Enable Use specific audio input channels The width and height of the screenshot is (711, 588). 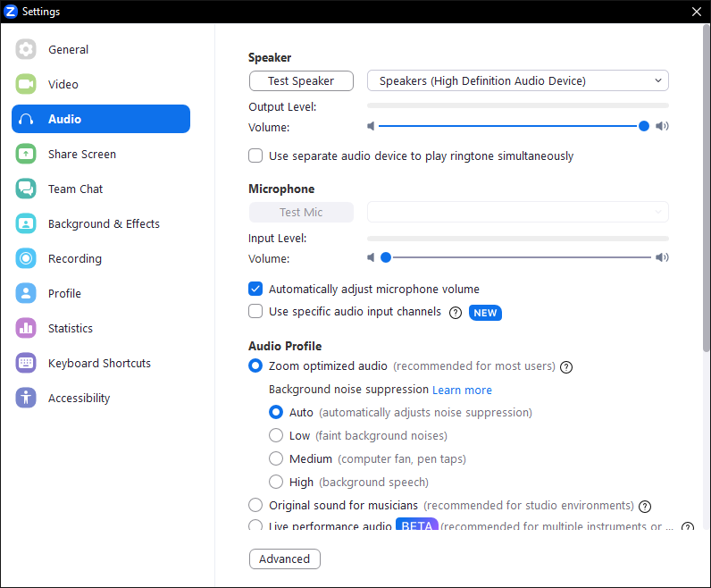pyautogui.click(x=255, y=311)
